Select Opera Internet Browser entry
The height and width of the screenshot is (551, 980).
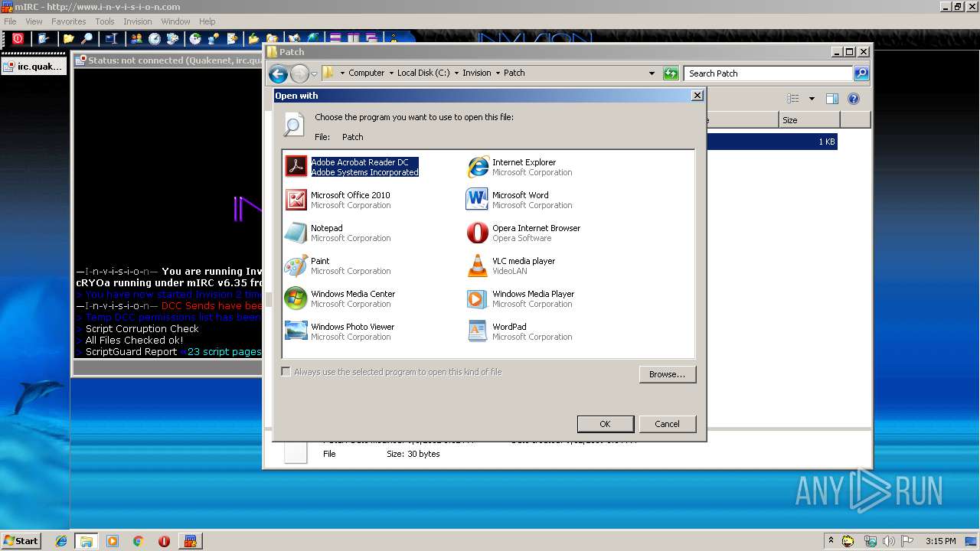[x=524, y=233]
